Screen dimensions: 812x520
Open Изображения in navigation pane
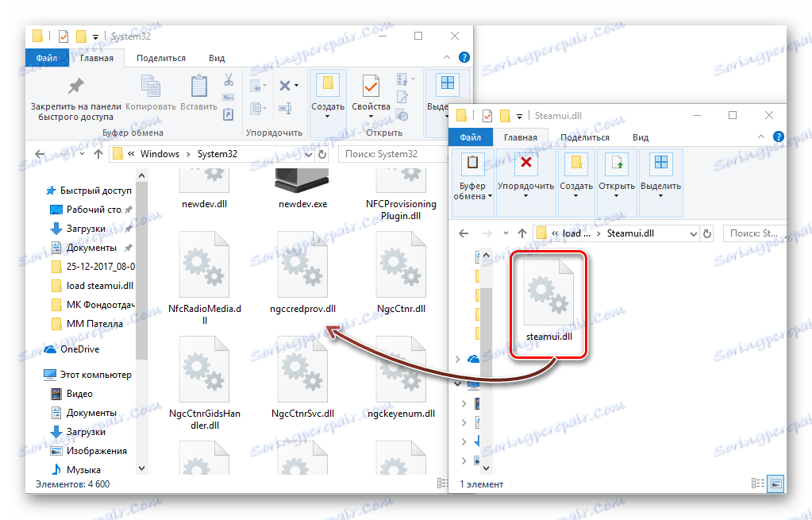[x=89, y=451]
